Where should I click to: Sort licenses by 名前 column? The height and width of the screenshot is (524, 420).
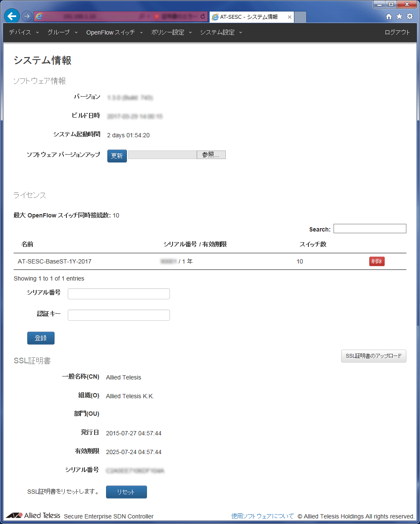[x=27, y=244]
